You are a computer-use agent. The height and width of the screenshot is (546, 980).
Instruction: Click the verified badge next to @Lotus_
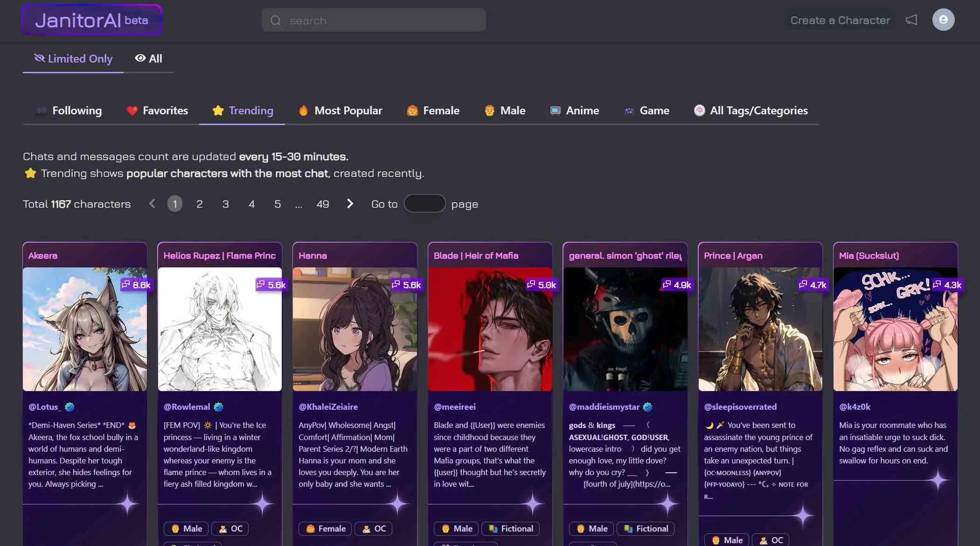tap(70, 407)
